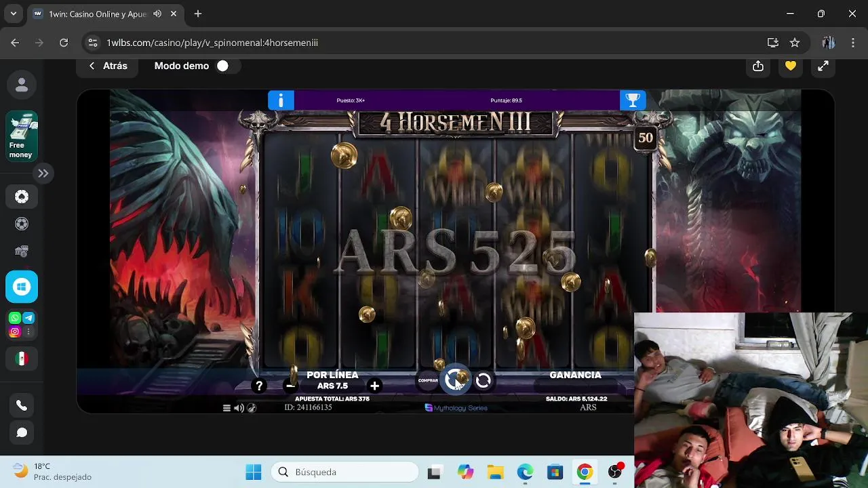Select the 1win Casino Online tab
The image size is (868, 488).
[x=106, y=14]
